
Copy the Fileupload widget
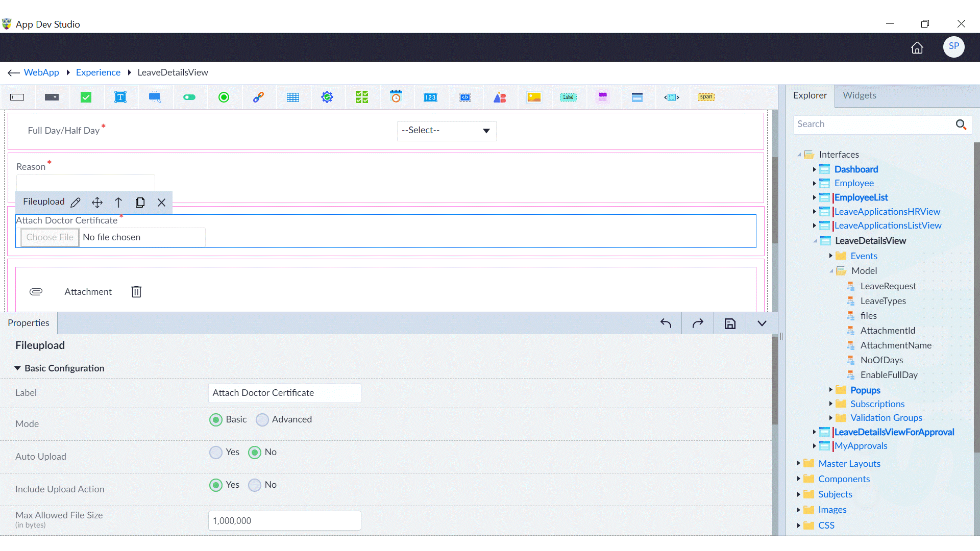pos(140,203)
